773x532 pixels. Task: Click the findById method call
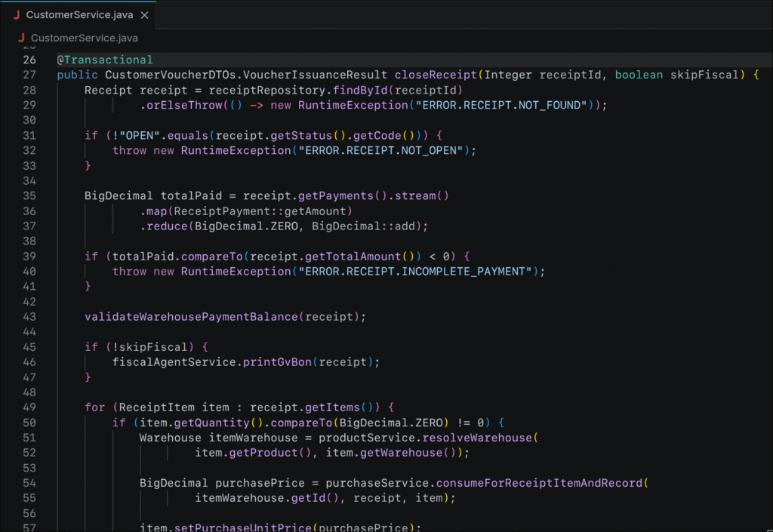[x=360, y=90]
